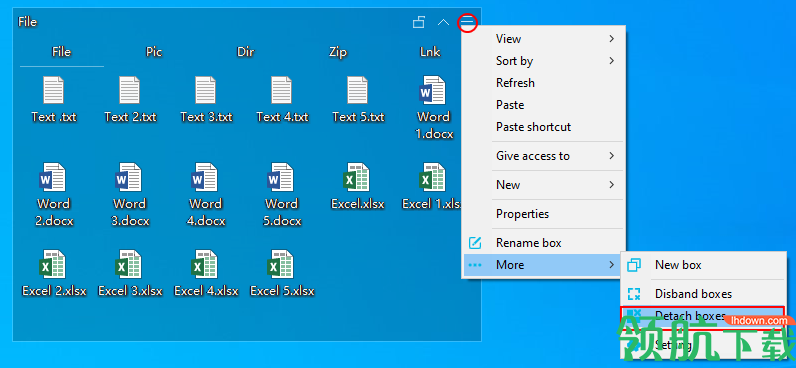This screenshot has height=368, width=796.
Task: Switch to the Zip tab
Action: click(338, 52)
